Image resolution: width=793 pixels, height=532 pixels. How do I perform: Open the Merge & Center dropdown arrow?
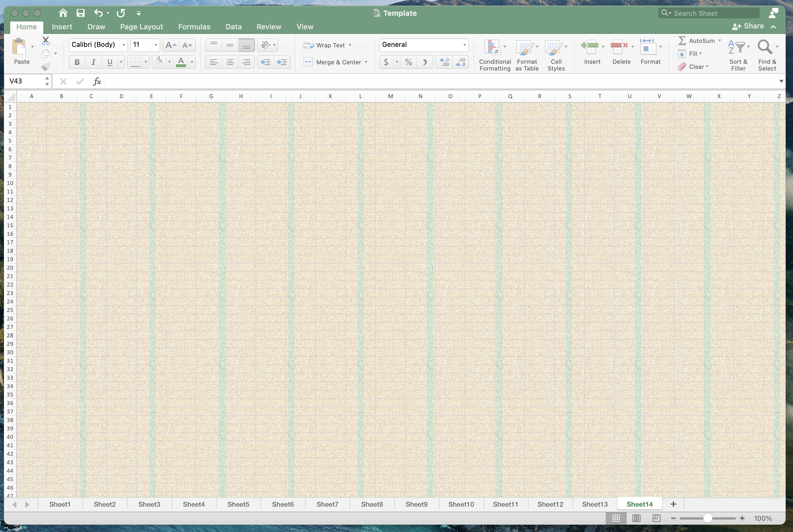click(366, 62)
